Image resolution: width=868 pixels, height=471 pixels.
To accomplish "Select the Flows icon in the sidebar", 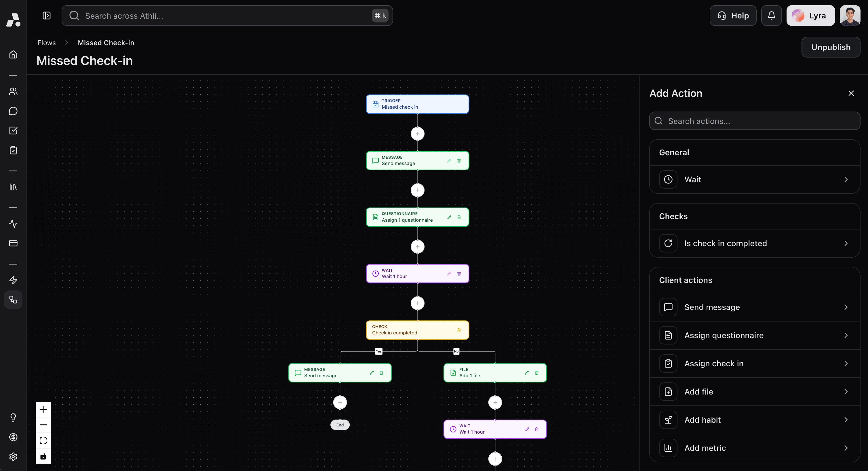I will [13, 299].
